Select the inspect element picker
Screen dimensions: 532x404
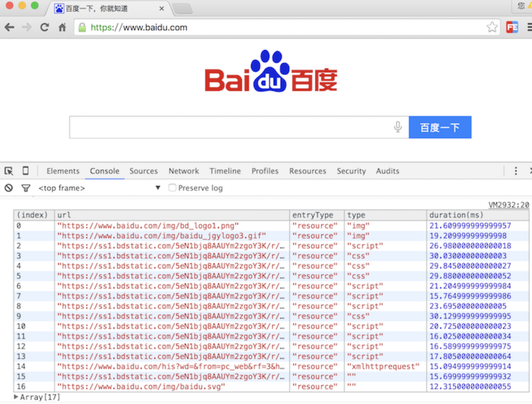(x=9, y=171)
